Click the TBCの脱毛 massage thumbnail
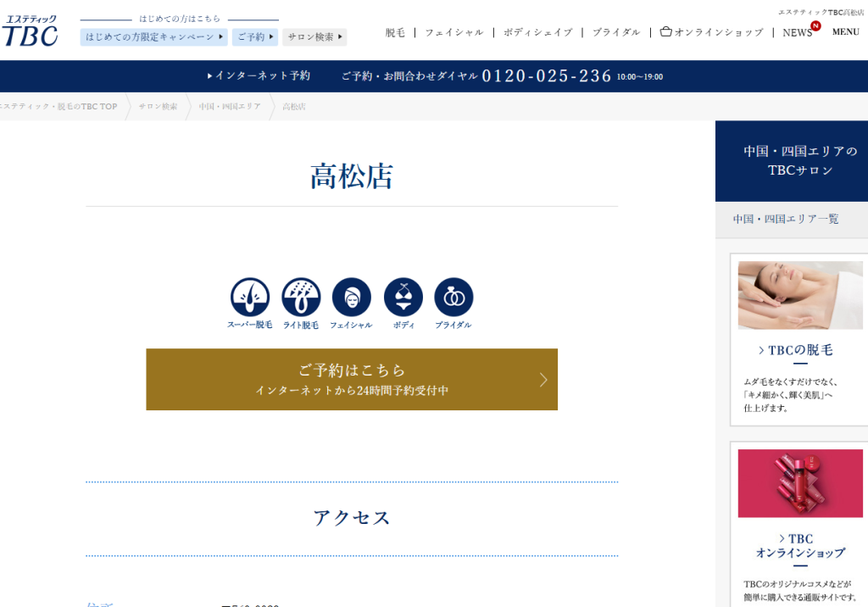Screen dimensions: 868x607 799,295
